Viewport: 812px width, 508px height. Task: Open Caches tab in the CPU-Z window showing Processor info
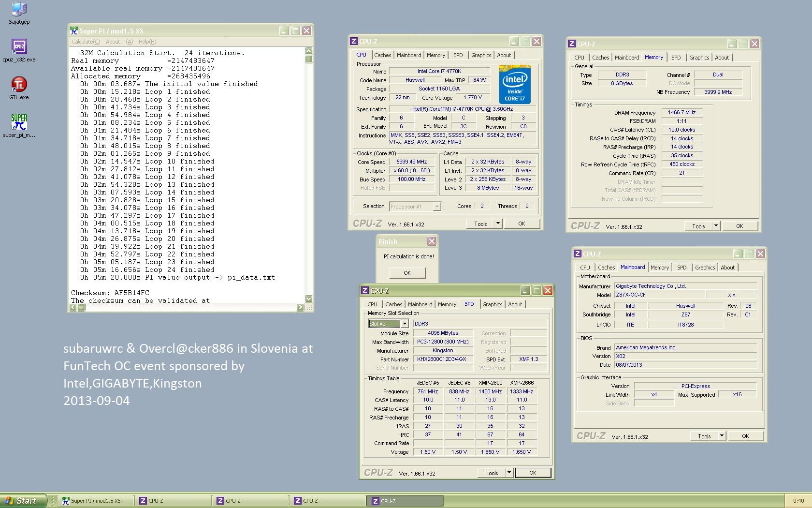point(383,55)
